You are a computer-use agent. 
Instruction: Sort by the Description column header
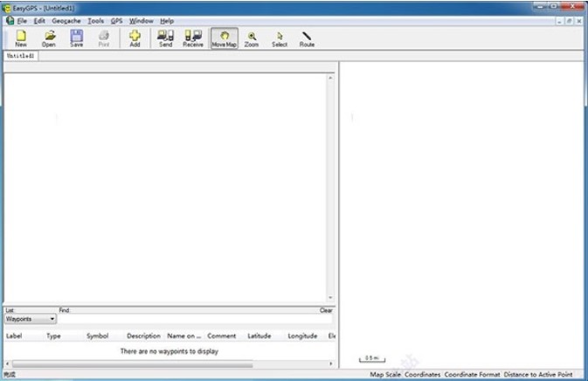pyautogui.click(x=143, y=336)
